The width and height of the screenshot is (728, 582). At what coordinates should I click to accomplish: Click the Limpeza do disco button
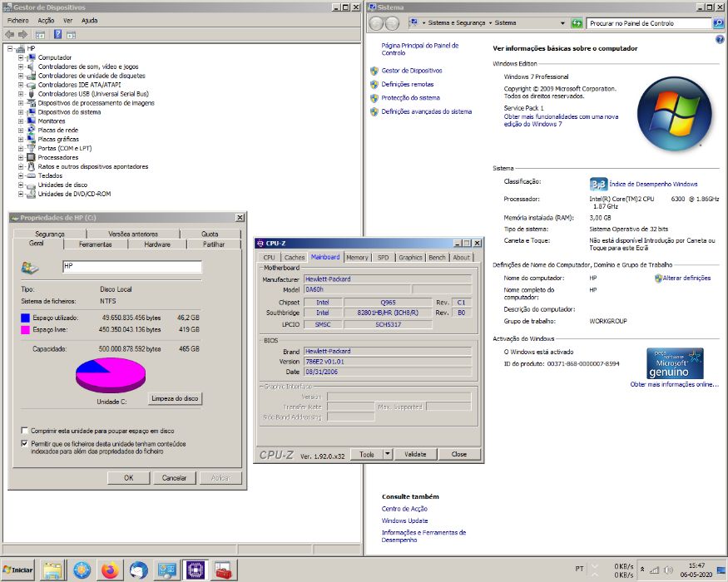(x=175, y=398)
